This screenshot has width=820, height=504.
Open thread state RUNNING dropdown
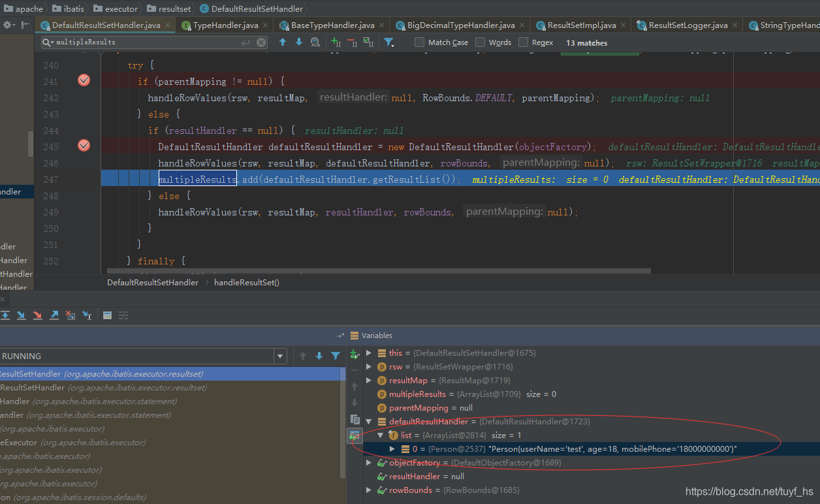[281, 356]
